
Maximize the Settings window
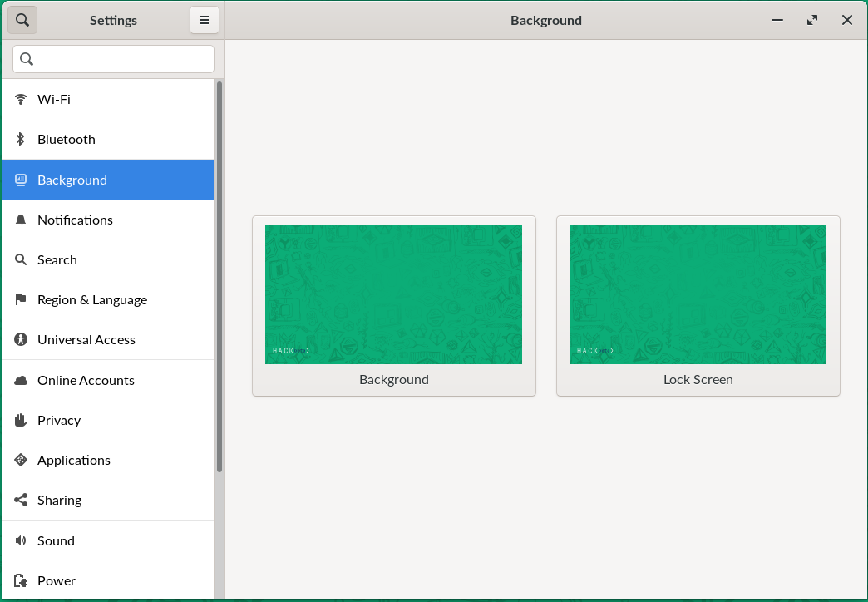pyautogui.click(x=812, y=20)
